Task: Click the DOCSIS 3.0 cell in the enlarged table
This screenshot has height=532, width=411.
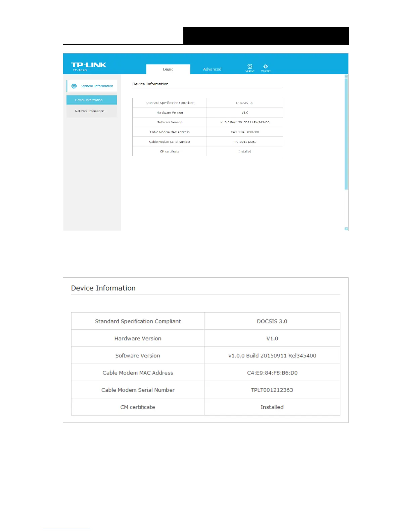Action: tap(272, 321)
